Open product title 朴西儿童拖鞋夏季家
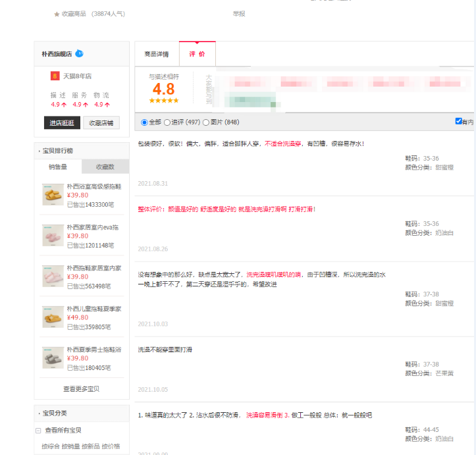This screenshot has height=455, width=476. (94, 309)
